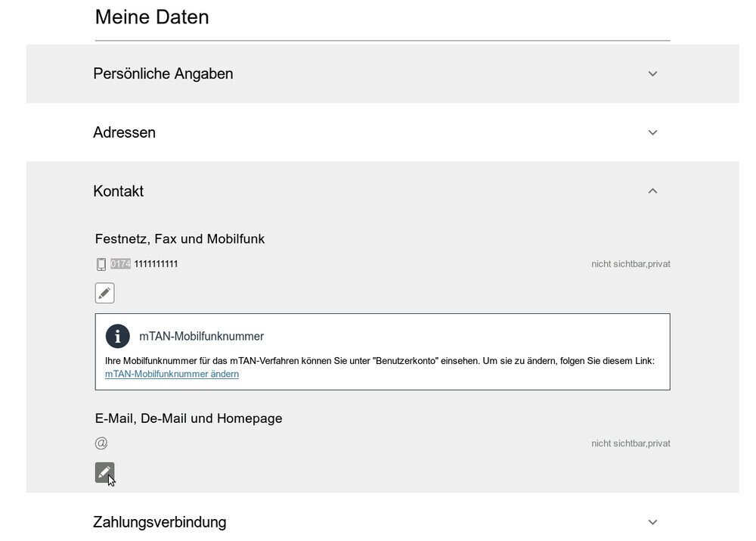Expand Persönliche Angaben with its chevron arrow
Image resolution: width=756 pixels, height=541 pixels.
tap(652, 74)
